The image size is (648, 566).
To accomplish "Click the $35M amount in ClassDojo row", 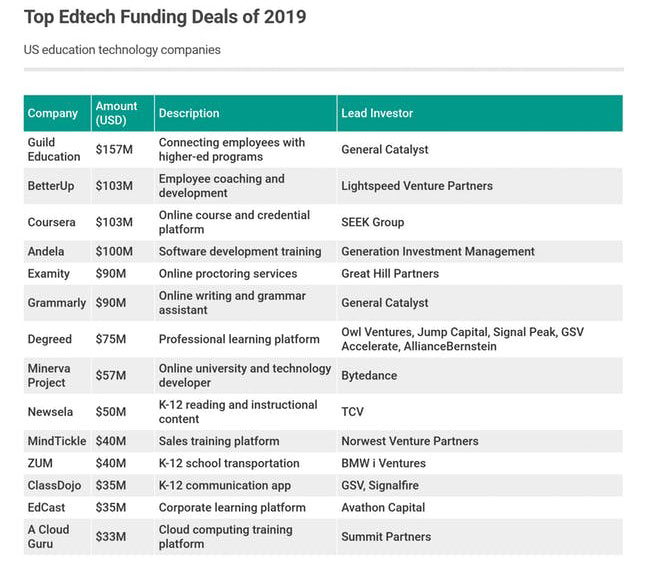I will tap(123, 485).
